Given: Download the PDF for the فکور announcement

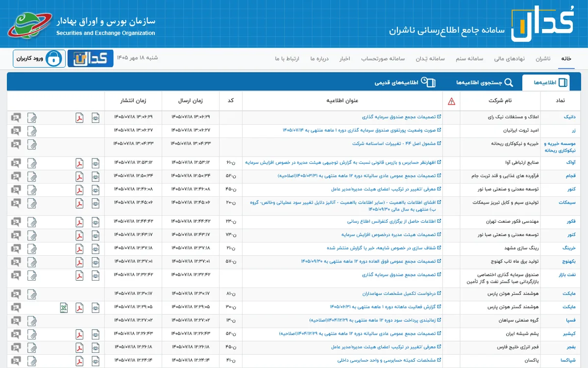Looking at the screenshot, I should pyautogui.click(x=79, y=222).
